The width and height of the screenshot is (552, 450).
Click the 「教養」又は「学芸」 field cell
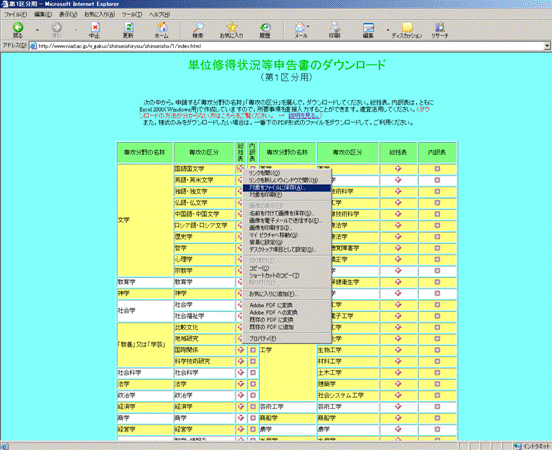click(145, 344)
